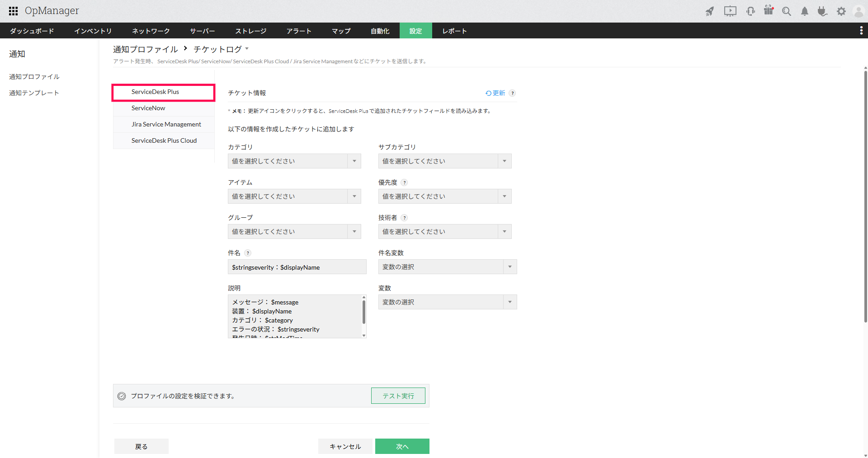Expand the 件名変数 variable dropdown
This screenshot has height=458, width=868.
click(x=448, y=267)
